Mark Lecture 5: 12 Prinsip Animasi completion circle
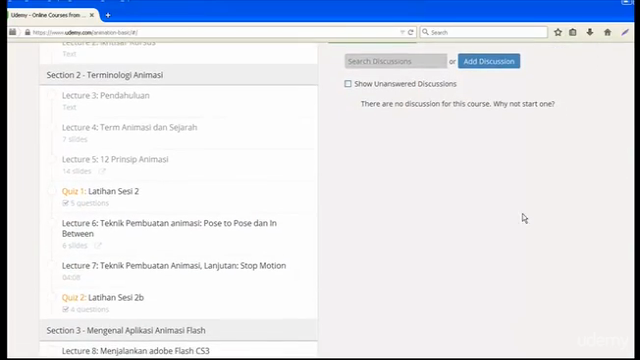Viewport: 640px width, 360px height. coord(51,159)
